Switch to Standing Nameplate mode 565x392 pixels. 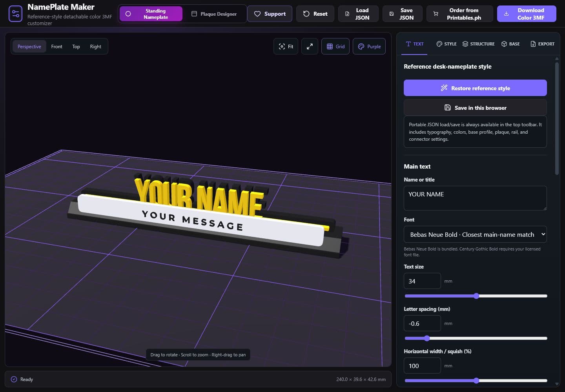pyautogui.click(x=151, y=14)
